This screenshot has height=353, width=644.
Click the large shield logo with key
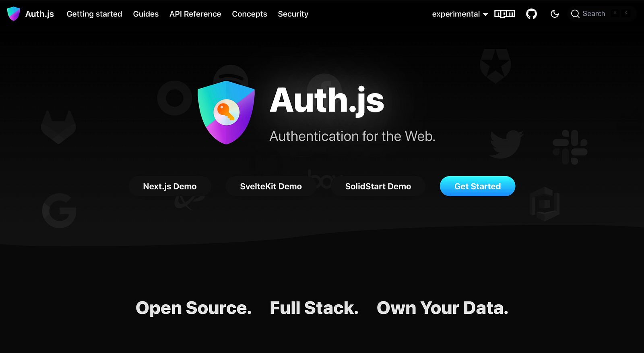[x=226, y=112]
